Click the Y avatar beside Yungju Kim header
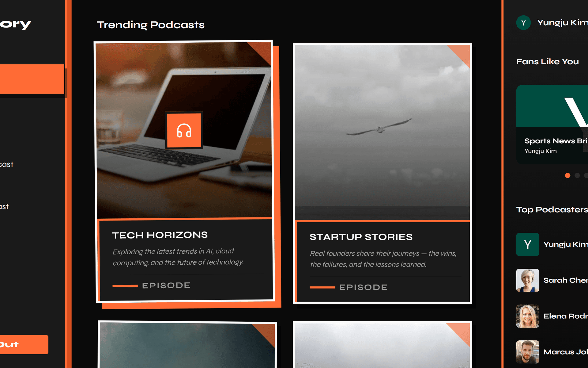The image size is (588, 368). [523, 23]
